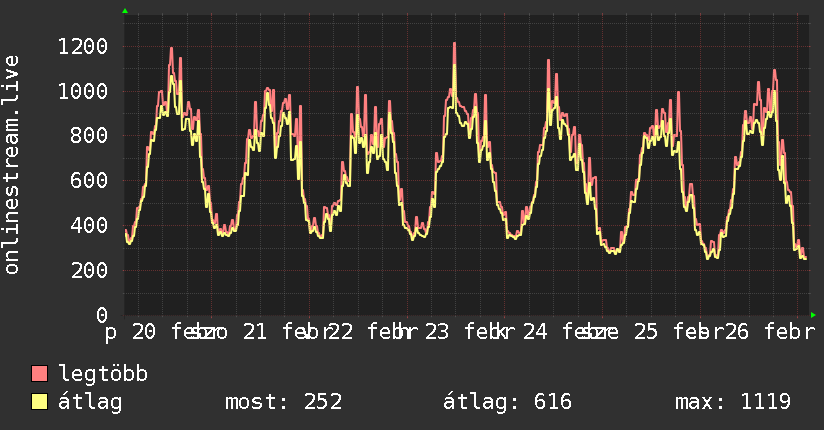
Task: Click the átlag legend label beside the yellow swatch
Action: [x=90, y=402]
